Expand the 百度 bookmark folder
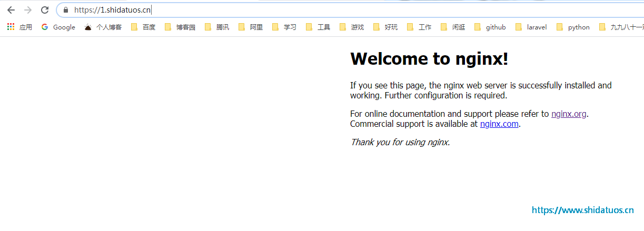This screenshot has width=644, height=231. click(143, 27)
